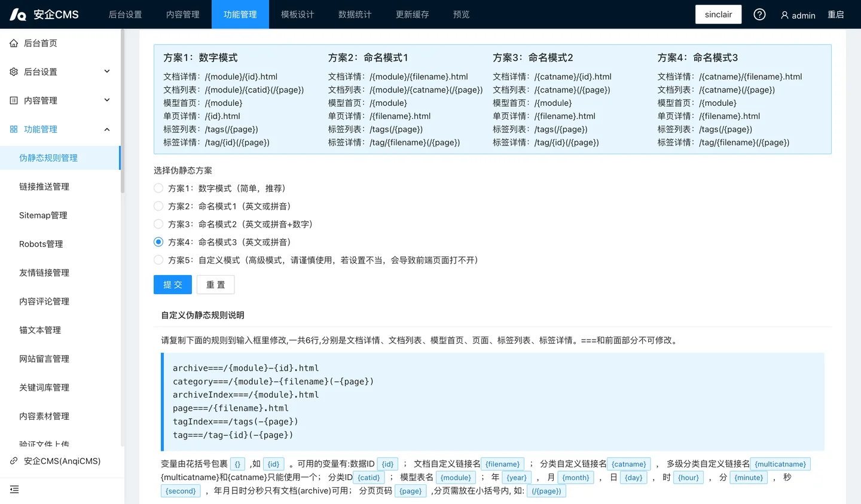Click the {second} variable tag

tap(181, 491)
